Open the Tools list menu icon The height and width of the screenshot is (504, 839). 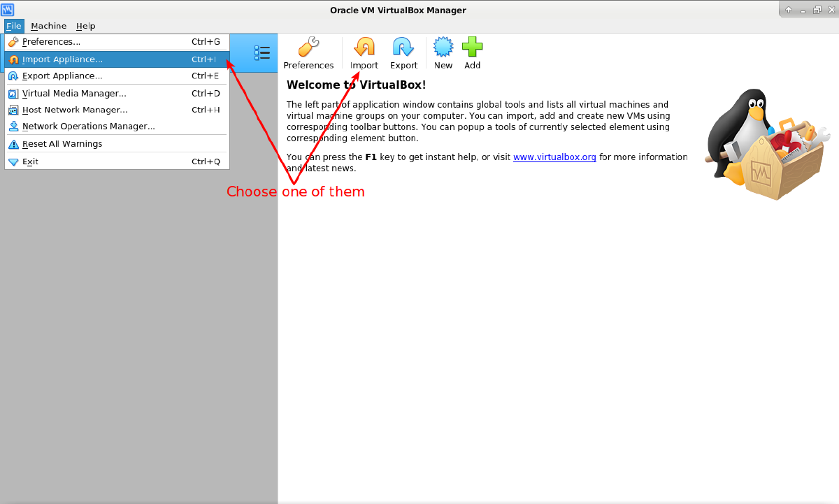262,52
